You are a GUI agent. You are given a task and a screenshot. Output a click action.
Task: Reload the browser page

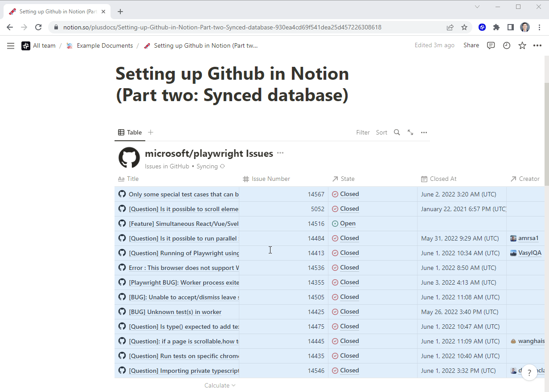click(39, 27)
